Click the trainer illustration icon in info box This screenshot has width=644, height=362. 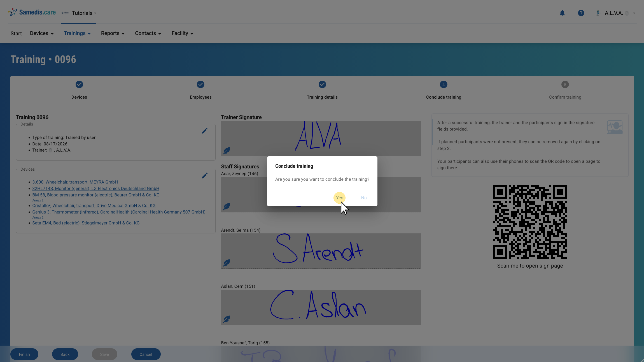tap(615, 127)
